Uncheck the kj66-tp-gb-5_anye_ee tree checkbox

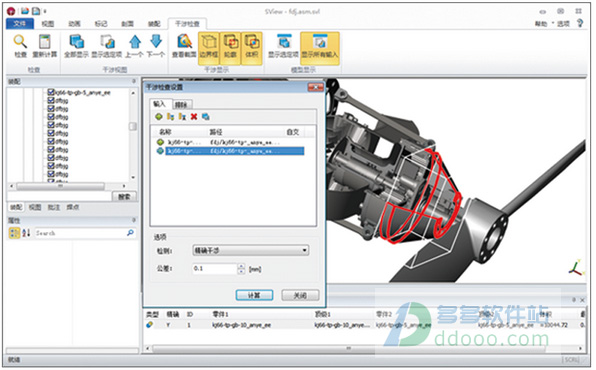pos(51,92)
